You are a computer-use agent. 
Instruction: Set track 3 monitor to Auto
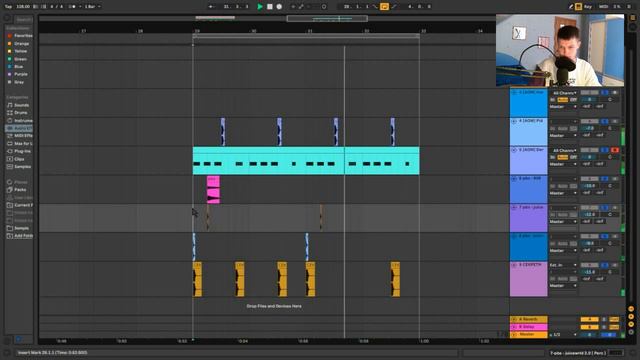[563, 100]
